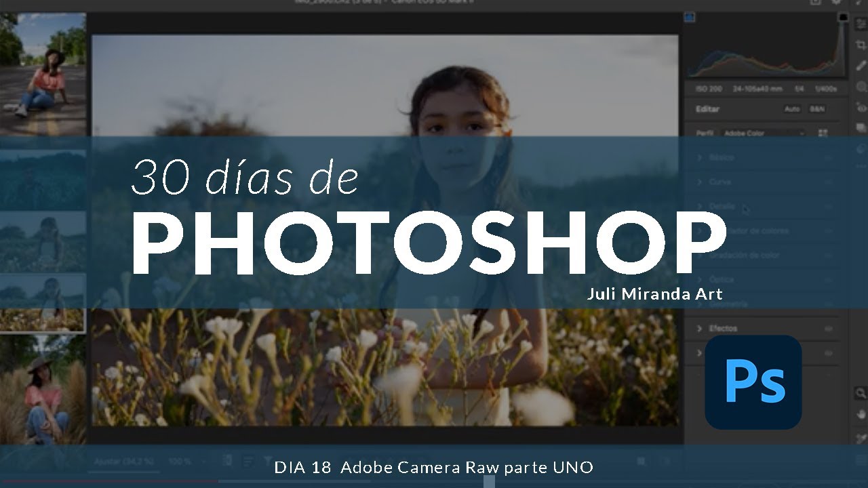
Task: Select the highlighted girl-in-flowers filmstrip thumbnail
Action: [43, 302]
